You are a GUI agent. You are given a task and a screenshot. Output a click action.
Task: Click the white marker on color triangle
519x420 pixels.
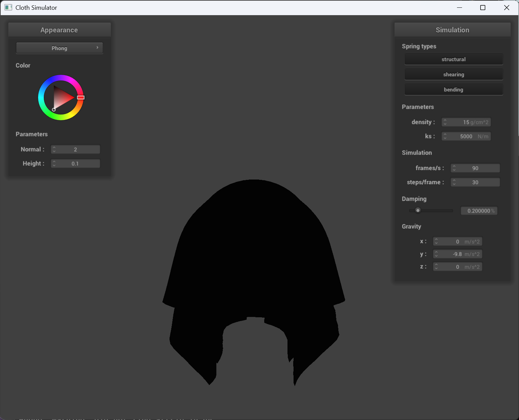click(54, 109)
